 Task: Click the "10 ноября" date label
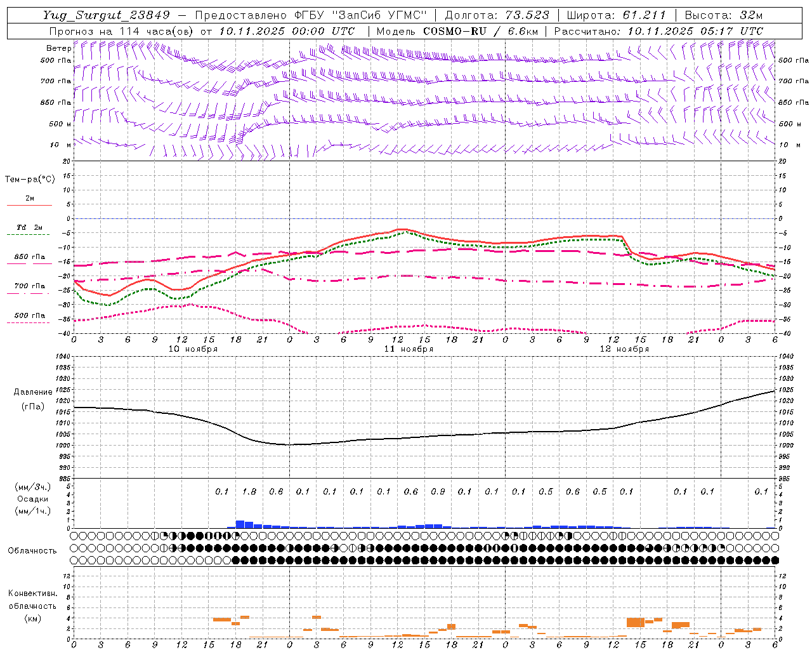(193, 349)
